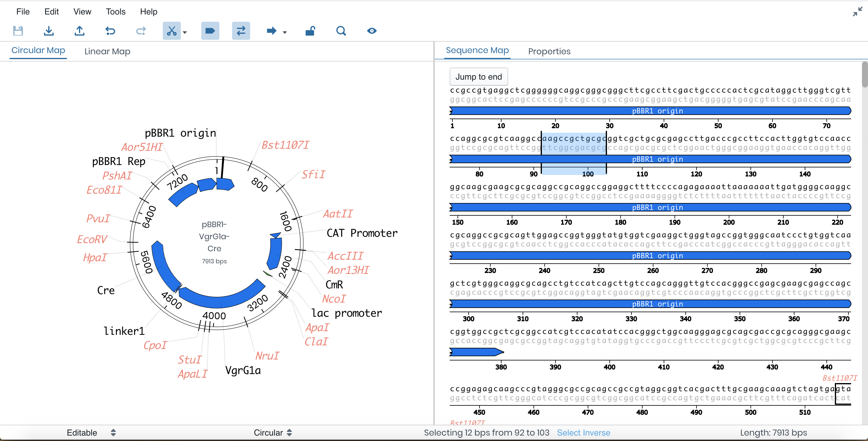Open the Tools menu

coord(115,12)
